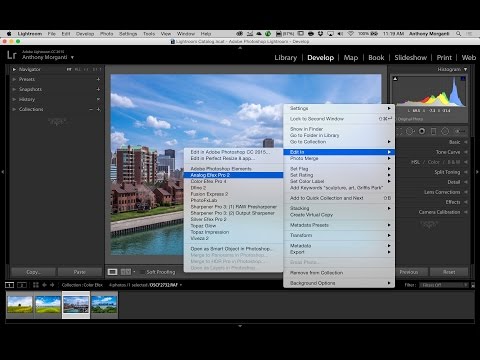This screenshot has height=360, width=480.
Task: Open the Map module
Action: [351, 58]
